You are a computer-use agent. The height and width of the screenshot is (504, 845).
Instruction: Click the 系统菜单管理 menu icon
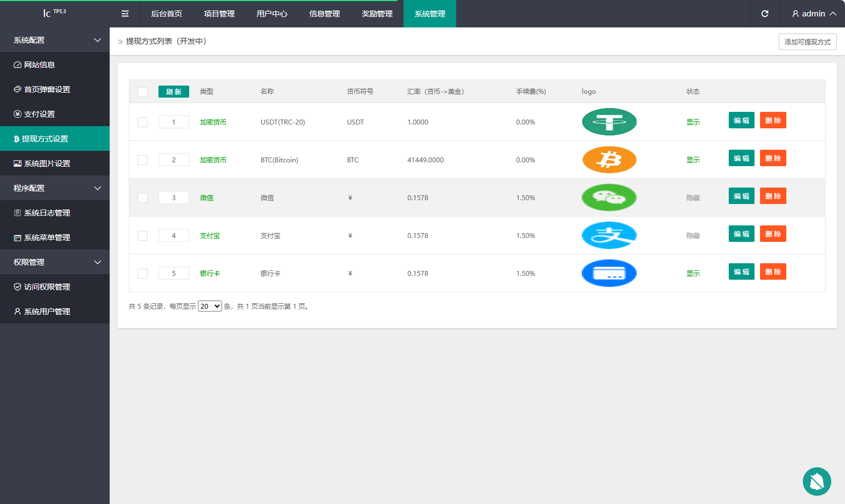[18, 237]
